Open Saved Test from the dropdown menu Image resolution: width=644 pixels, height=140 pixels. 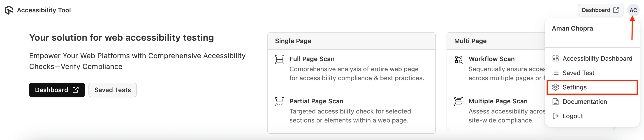[x=578, y=73]
